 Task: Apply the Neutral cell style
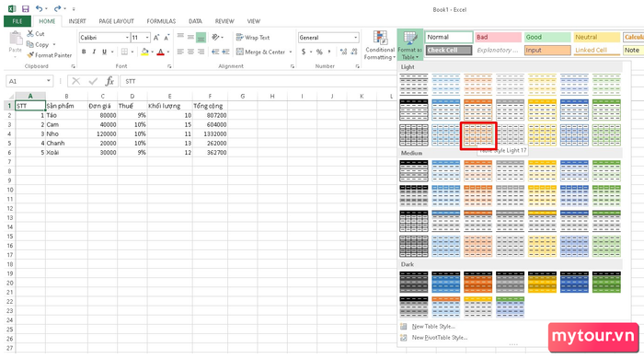click(596, 37)
